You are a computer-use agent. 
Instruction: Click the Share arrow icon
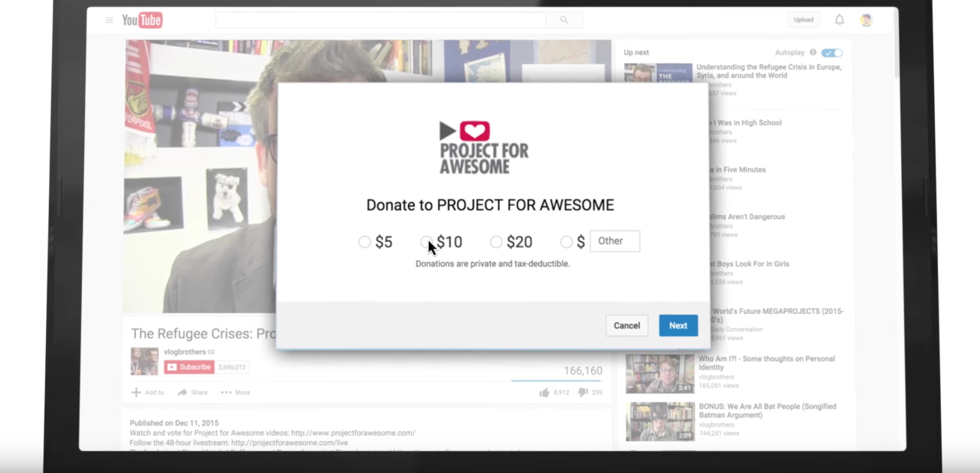click(x=182, y=393)
